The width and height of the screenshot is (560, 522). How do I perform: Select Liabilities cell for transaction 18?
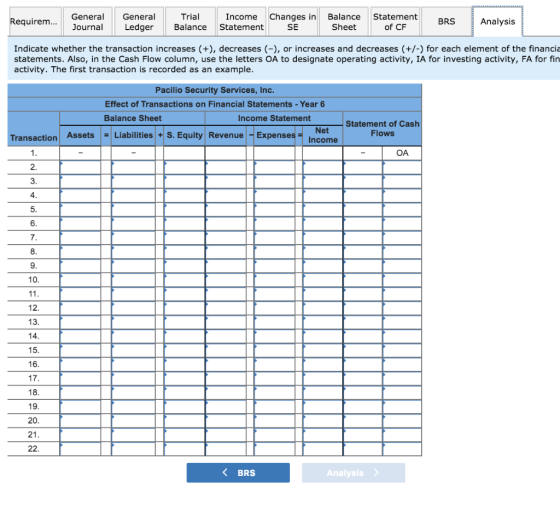tap(134, 393)
